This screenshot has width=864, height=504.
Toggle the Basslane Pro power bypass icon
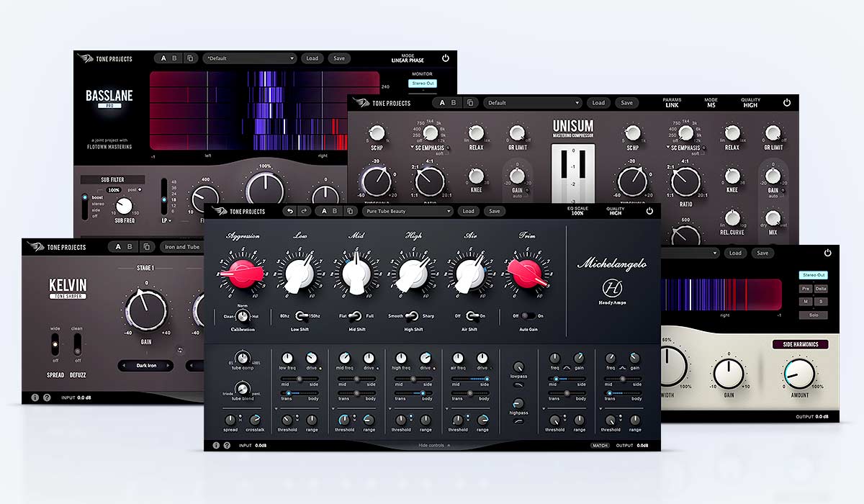tap(446, 58)
